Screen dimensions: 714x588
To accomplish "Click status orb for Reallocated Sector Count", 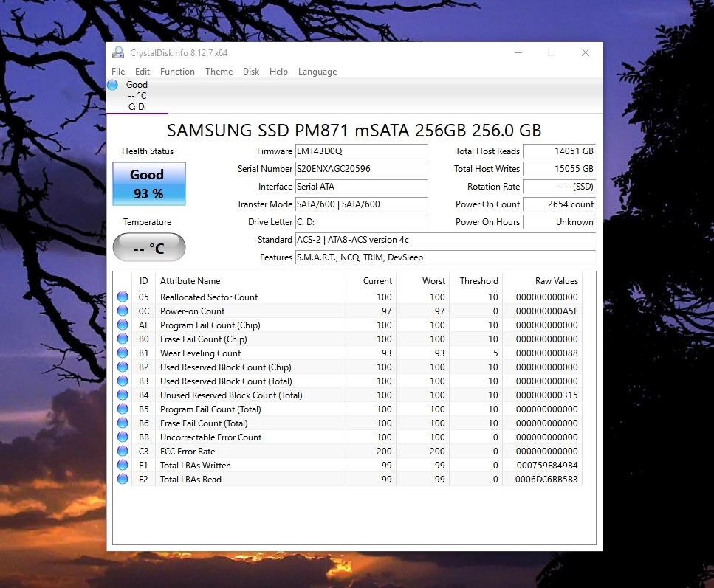I will (123, 297).
